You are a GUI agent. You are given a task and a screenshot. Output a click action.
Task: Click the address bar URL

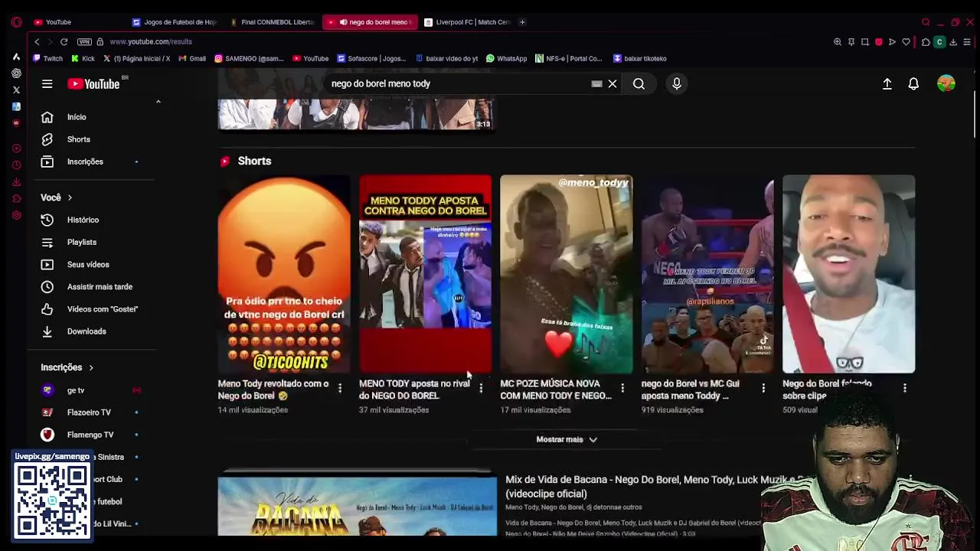tap(151, 42)
